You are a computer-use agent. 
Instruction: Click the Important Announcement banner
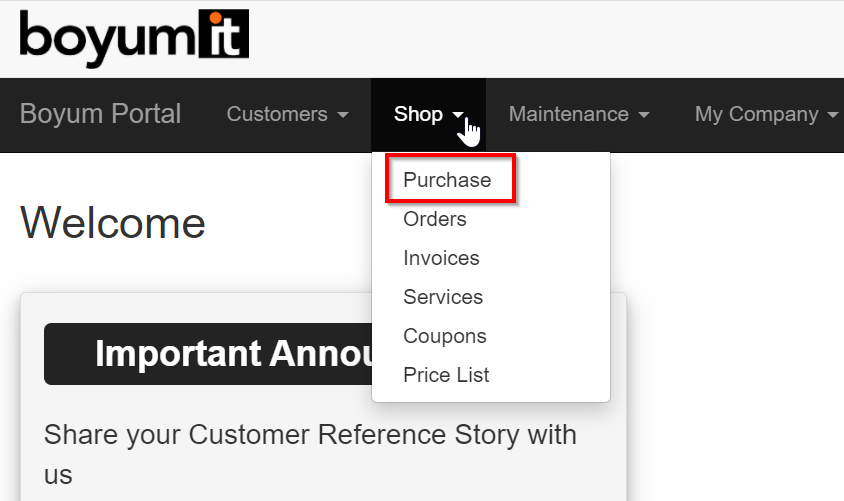pos(208,354)
